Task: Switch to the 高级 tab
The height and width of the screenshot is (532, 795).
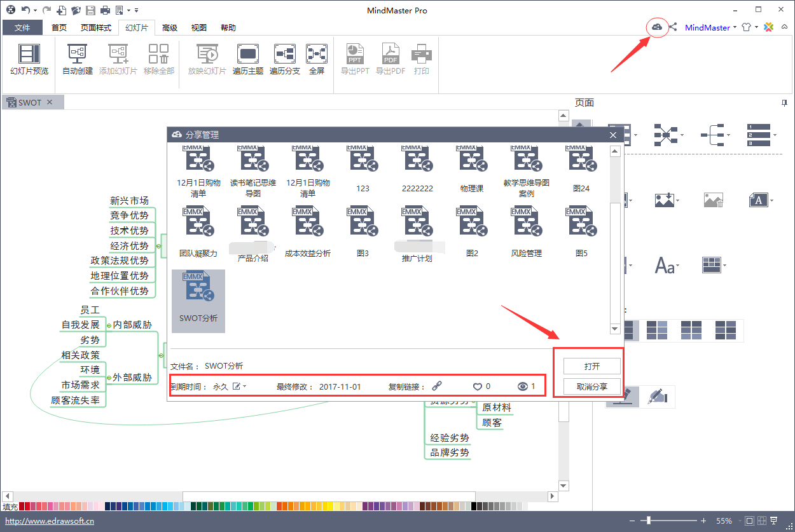Action: pyautogui.click(x=170, y=27)
